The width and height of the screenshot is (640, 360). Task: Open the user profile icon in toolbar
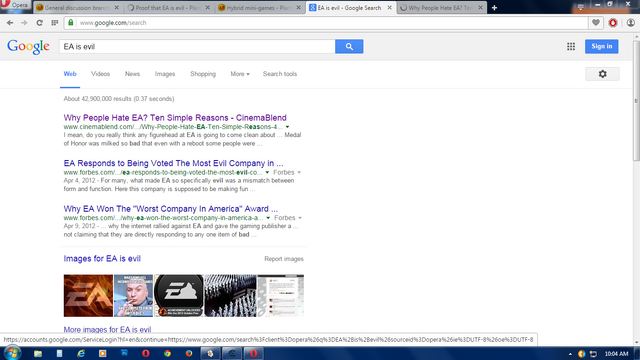click(x=631, y=23)
